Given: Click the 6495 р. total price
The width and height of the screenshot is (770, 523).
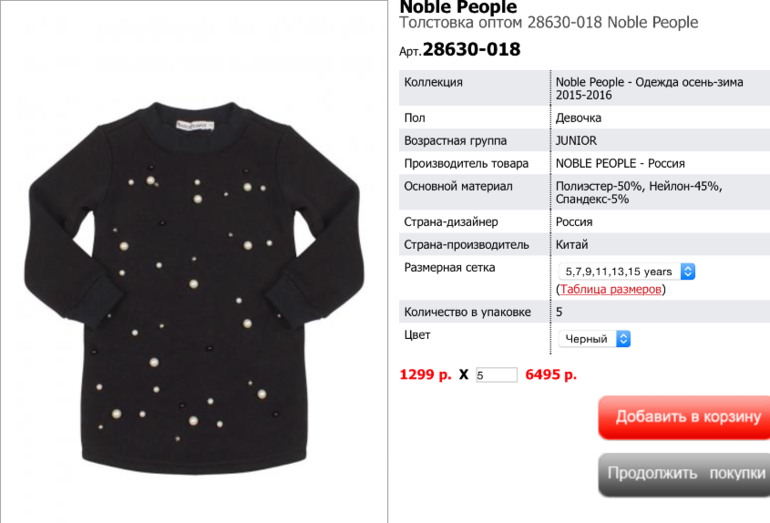Looking at the screenshot, I should tap(551, 375).
